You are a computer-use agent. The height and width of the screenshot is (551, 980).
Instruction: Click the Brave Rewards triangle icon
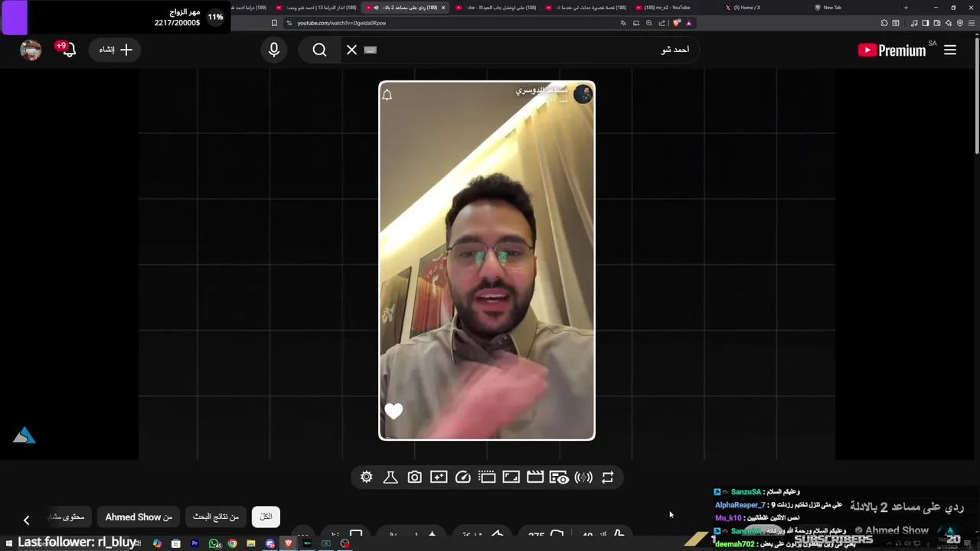(689, 23)
